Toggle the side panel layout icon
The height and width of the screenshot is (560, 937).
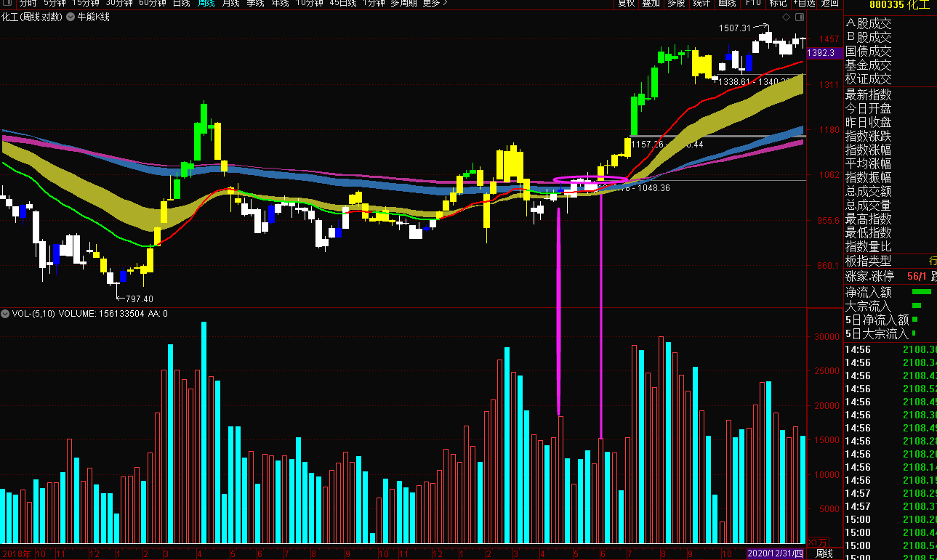(801, 17)
